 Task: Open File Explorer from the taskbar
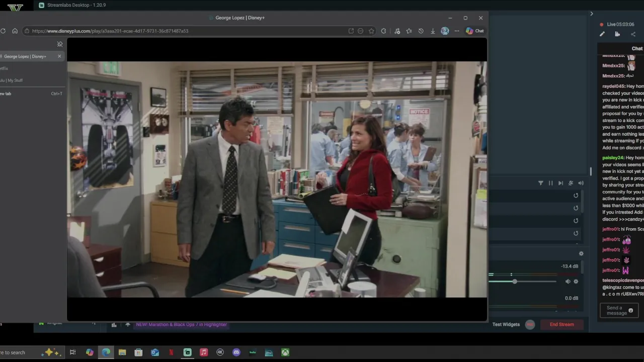click(x=122, y=352)
